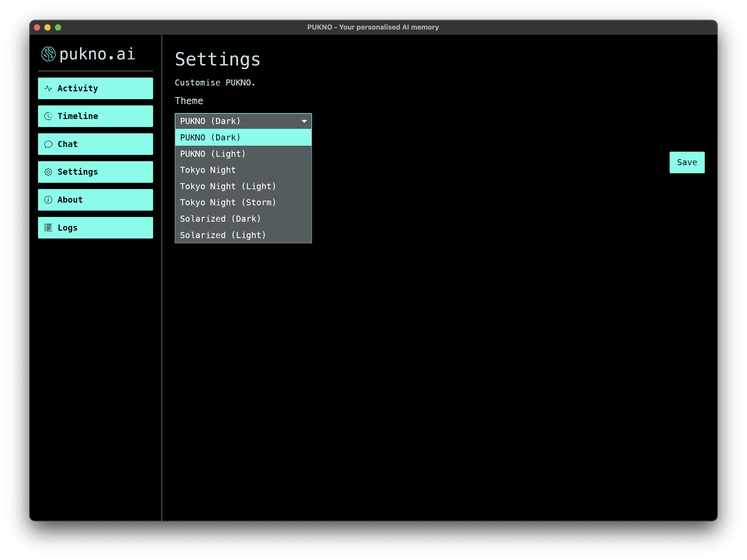747x560 pixels.
Task: Select PUKNO (Dark) in the theme list
Action: (243, 137)
